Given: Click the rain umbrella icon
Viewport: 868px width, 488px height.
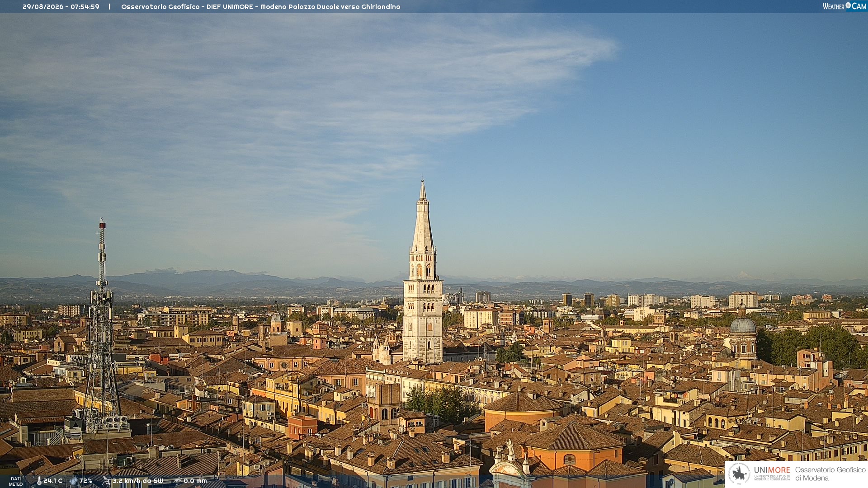Looking at the screenshot, I should click(178, 481).
